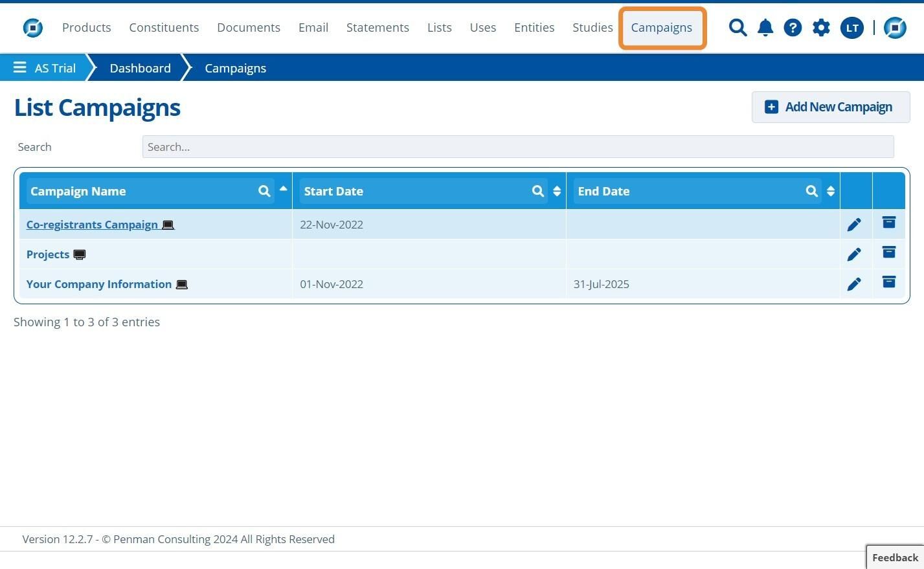This screenshot has width=924, height=569.
Task: Sort by Start Date column arrows
Action: (x=557, y=191)
